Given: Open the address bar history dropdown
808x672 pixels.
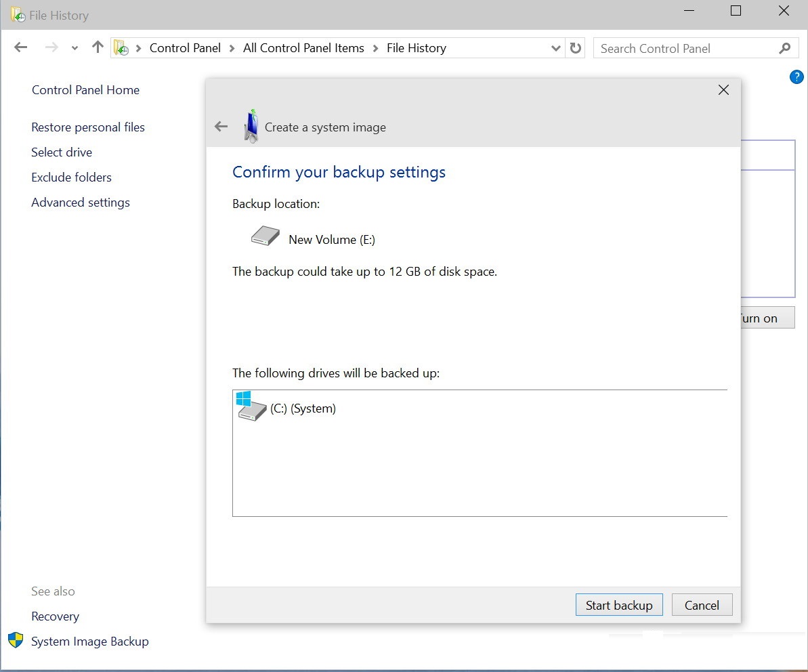Looking at the screenshot, I should tap(556, 47).
